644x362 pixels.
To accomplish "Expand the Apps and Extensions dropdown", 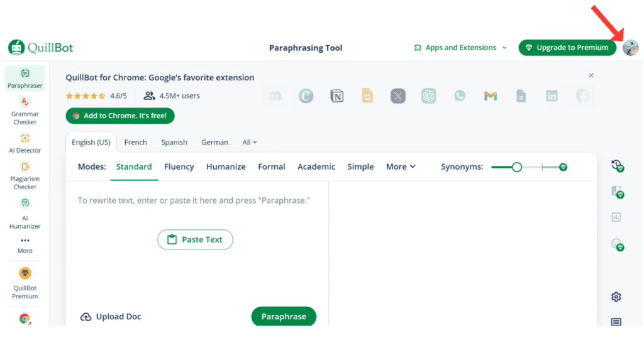I will click(x=460, y=48).
